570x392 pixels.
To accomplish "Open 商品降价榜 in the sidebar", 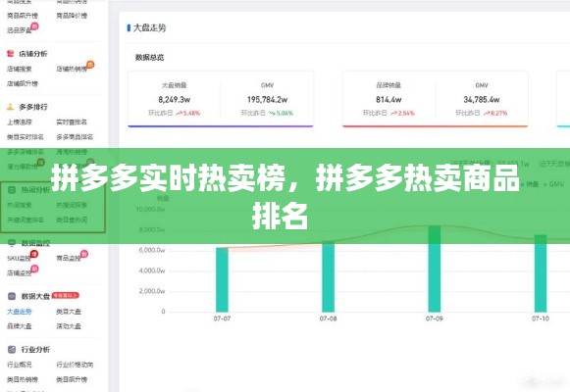I will (72, 16).
